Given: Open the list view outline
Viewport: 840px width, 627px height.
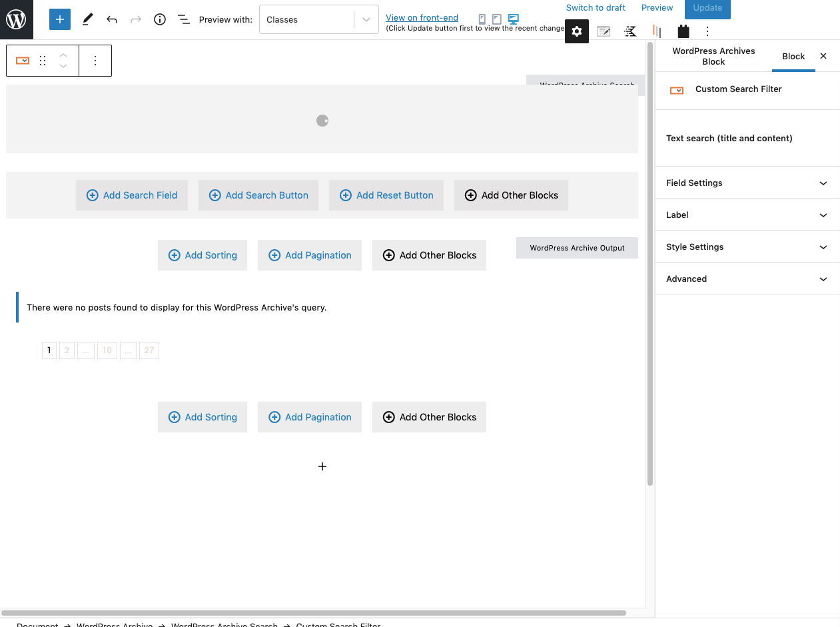Looking at the screenshot, I should (x=184, y=19).
